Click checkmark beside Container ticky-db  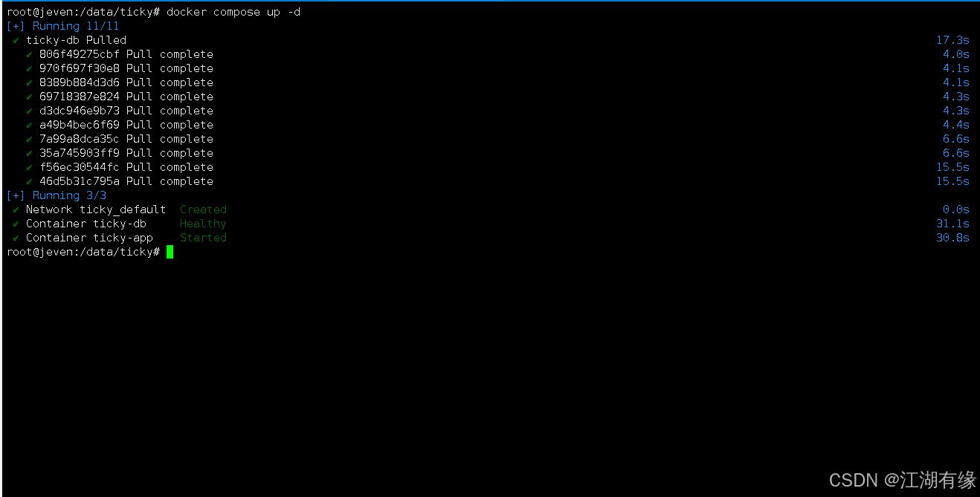coord(16,224)
